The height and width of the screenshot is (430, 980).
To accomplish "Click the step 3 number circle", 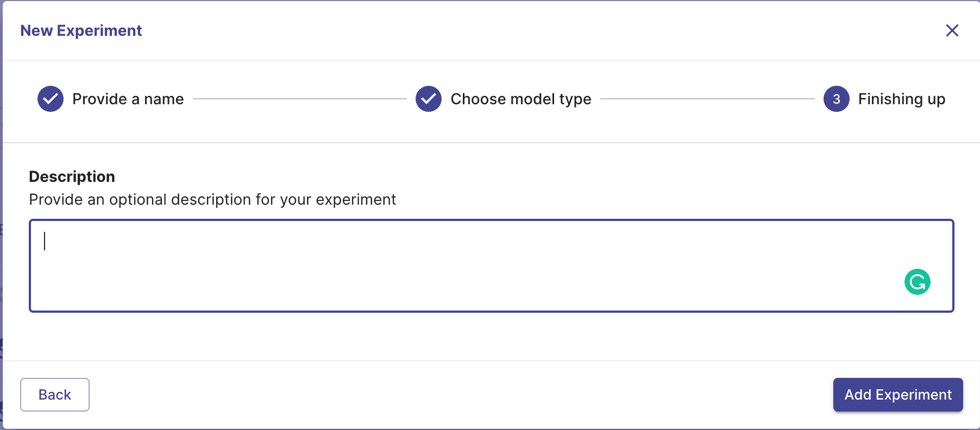I will pyautogui.click(x=837, y=99).
